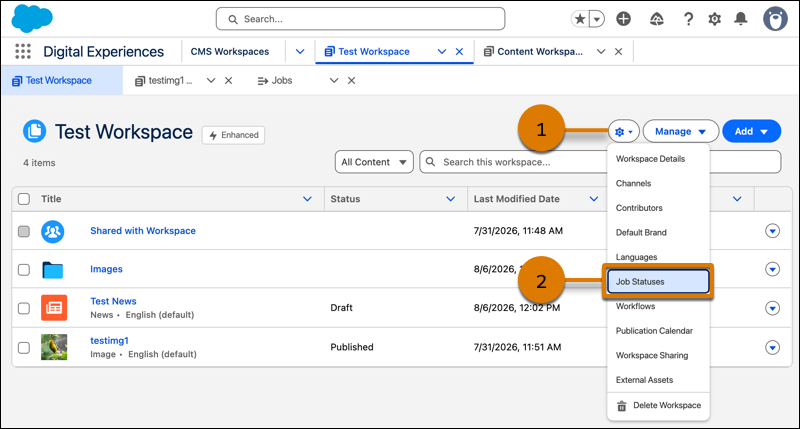Choose Workflows in the menu

(658, 306)
